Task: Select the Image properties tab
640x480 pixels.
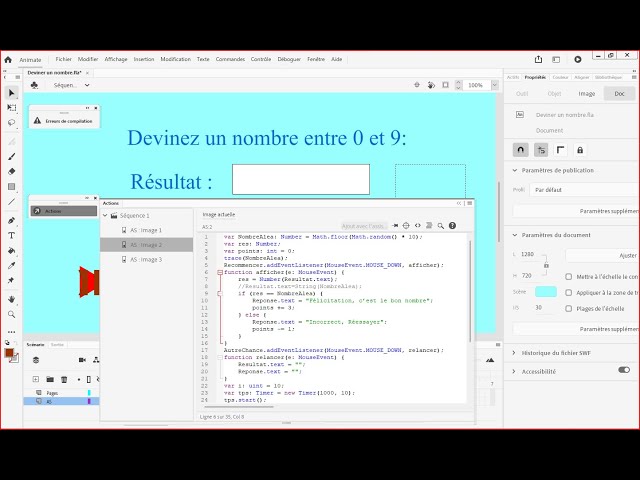Action: click(587, 94)
